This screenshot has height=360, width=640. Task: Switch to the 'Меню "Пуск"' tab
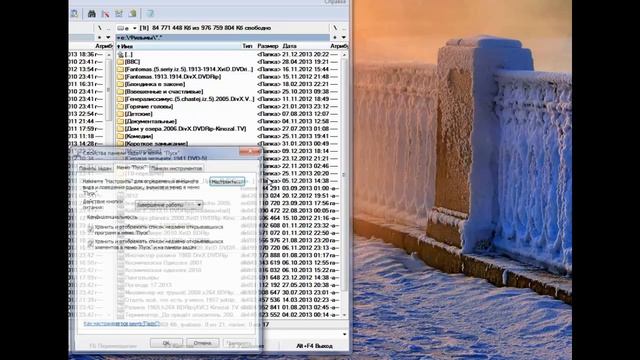click(131, 167)
